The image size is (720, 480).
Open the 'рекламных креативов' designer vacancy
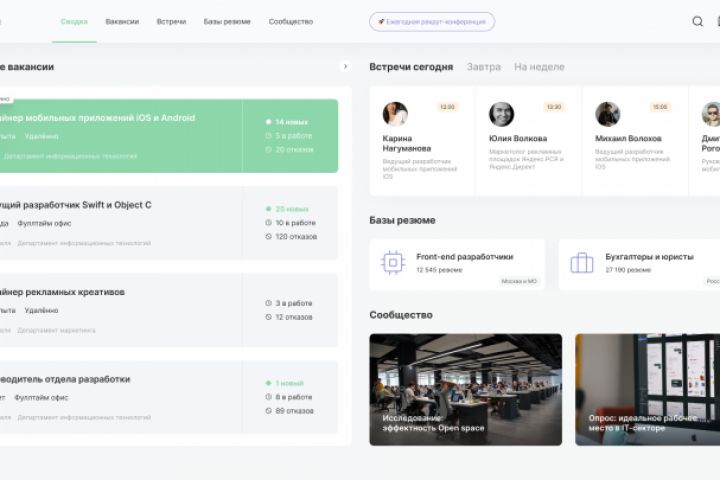[x=62, y=292]
